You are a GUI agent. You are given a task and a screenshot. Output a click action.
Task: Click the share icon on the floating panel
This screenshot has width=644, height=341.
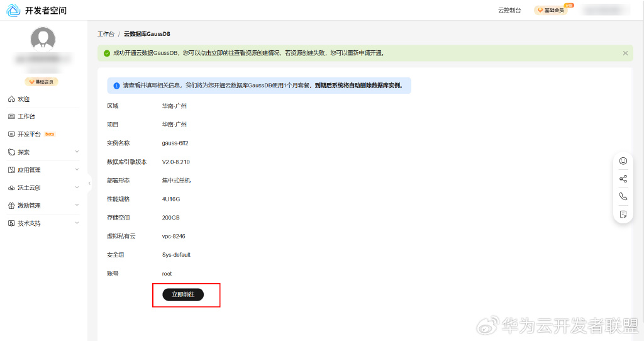pyautogui.click(x=623, y=179)
